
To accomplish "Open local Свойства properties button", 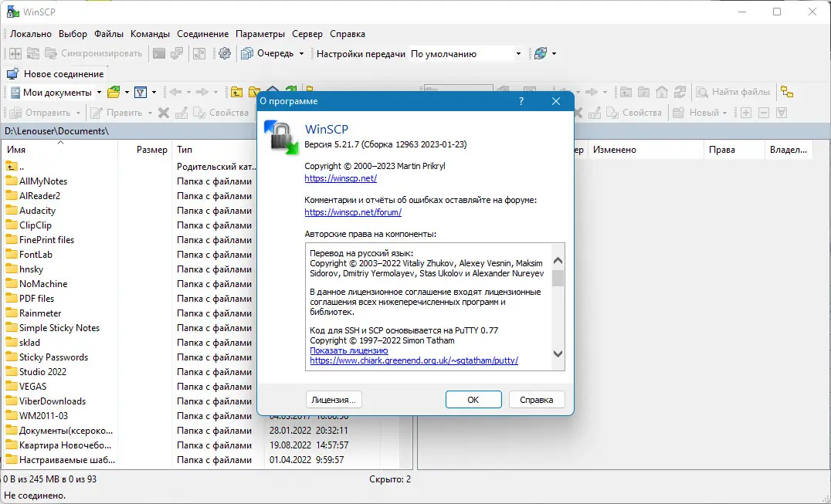I will 221,112.
